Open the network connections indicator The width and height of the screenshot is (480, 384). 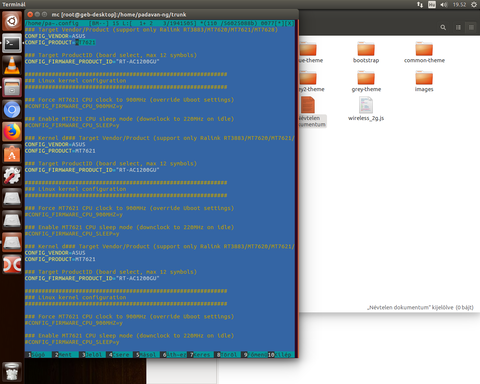pos(420,4)
